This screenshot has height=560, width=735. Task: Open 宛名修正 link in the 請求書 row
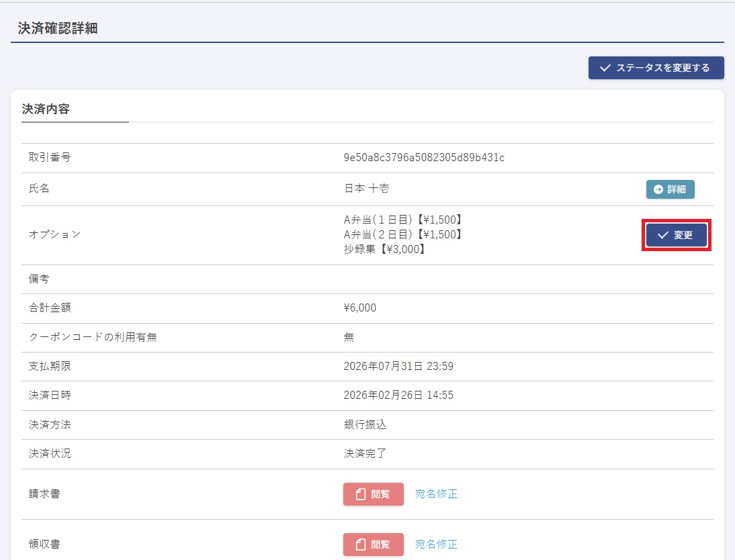click(436, 494)
